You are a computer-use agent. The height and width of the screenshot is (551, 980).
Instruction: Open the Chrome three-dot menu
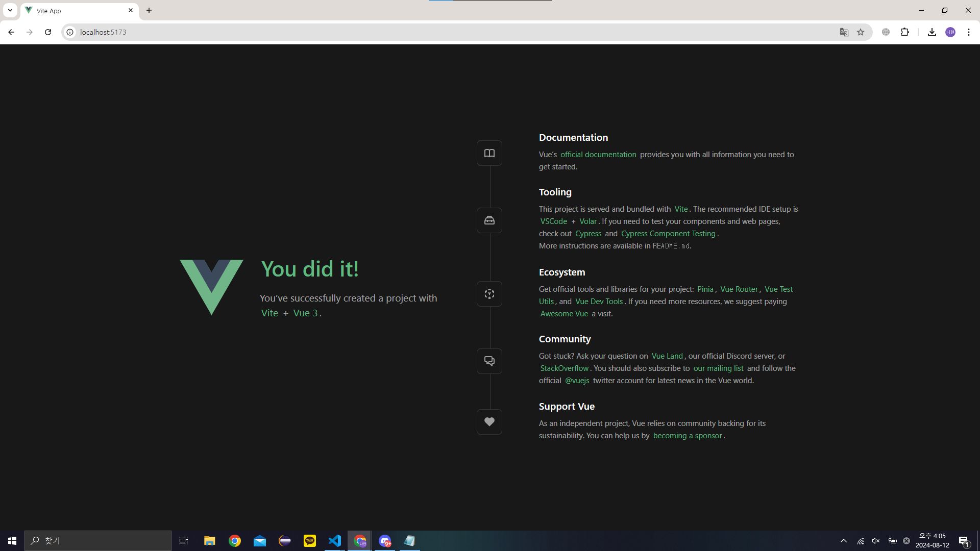tap(969, 32)
